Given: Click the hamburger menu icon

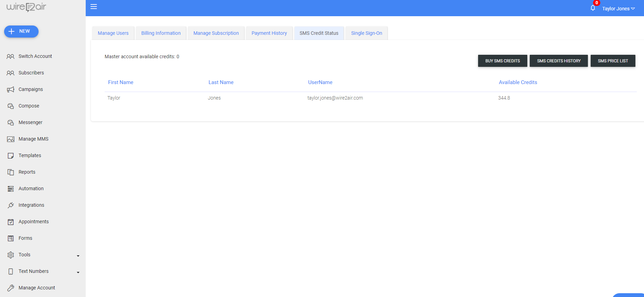Looking at the screenshot, I should (94, 7).
